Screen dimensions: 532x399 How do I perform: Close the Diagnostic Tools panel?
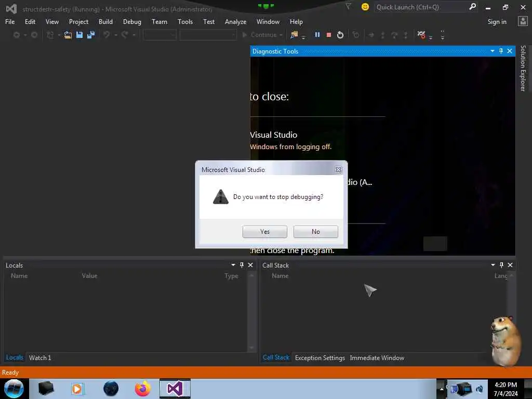click(x=510, y=51)
